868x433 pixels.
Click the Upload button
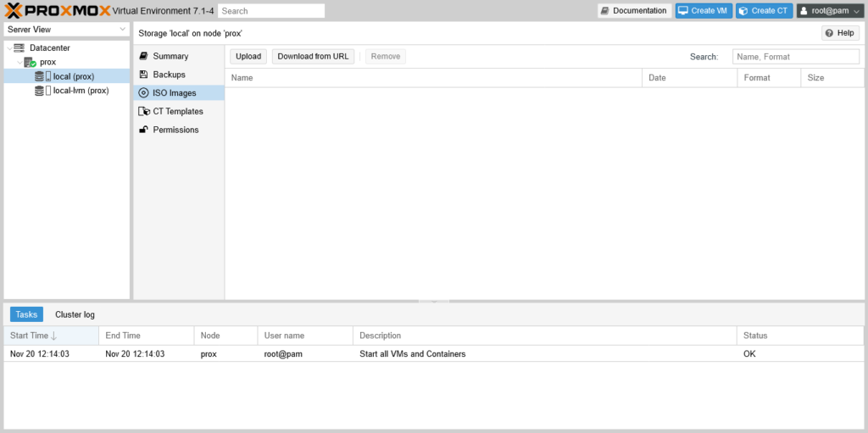pyautogui.click(x=248, y=57)
